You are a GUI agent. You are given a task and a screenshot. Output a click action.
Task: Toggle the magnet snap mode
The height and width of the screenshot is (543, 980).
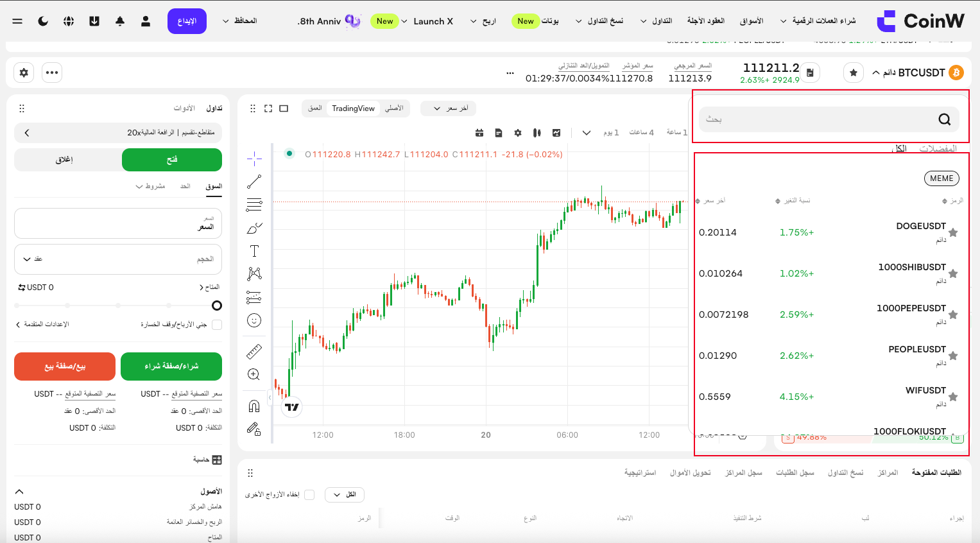254,406
